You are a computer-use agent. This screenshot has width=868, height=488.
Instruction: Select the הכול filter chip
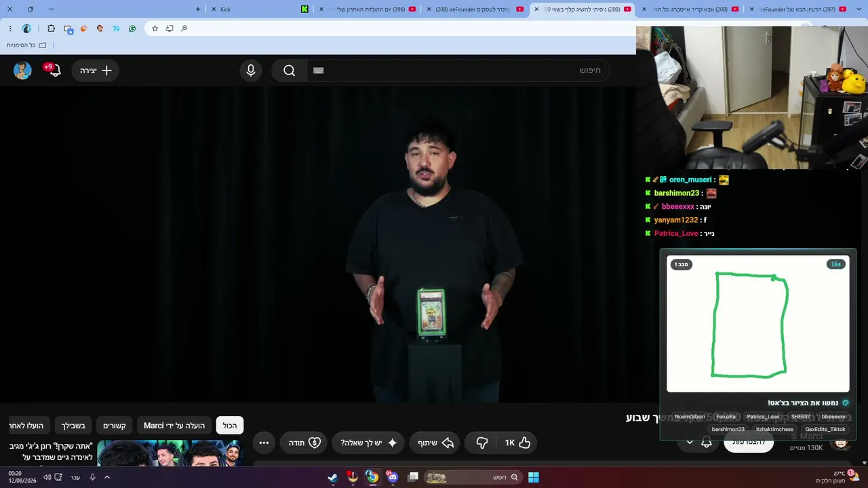tap(230, 426)
